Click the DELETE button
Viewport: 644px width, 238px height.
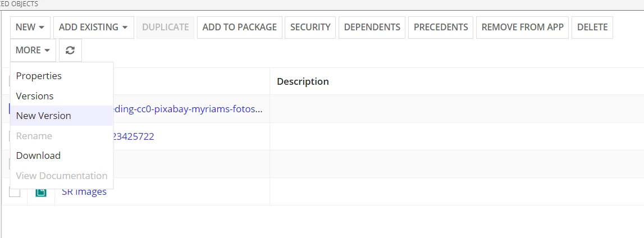point(592,27)
